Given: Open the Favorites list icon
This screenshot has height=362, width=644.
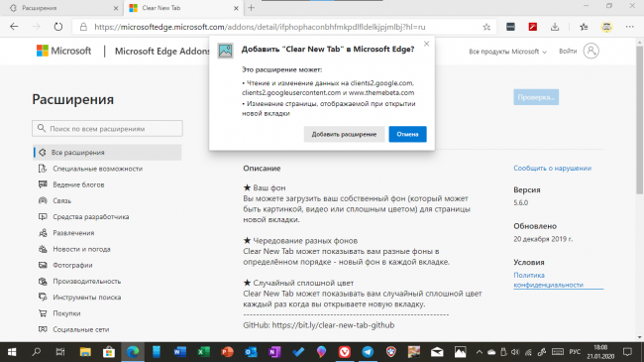Looking at the screenshot, I should click(x=584, y=27).
